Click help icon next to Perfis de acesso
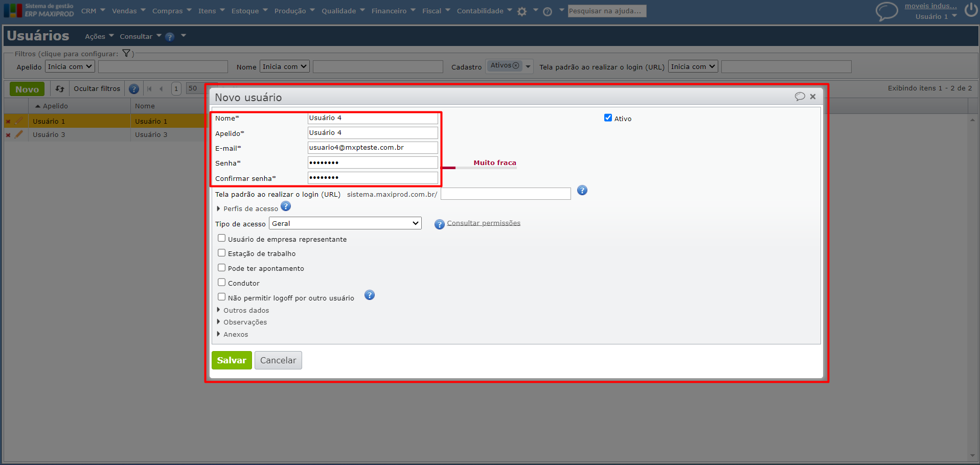 (286, 206)
